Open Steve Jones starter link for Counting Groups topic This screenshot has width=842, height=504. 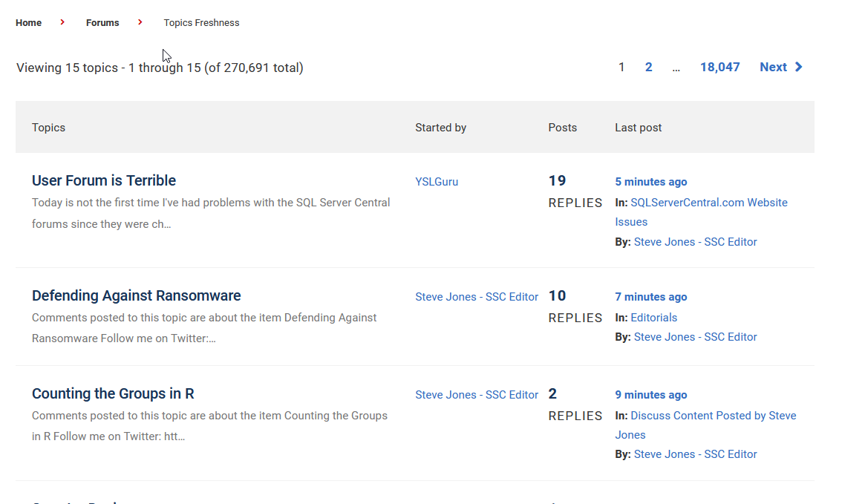[477, 395]
